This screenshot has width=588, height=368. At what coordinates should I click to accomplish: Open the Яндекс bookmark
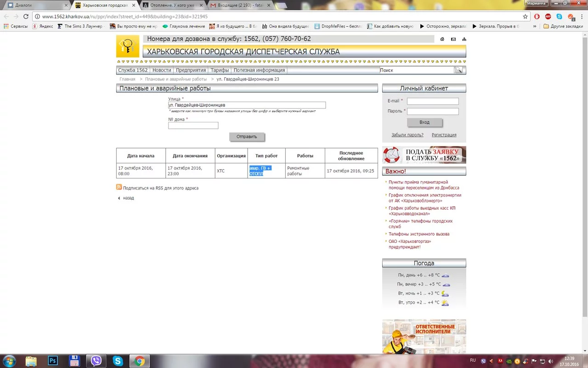43,26
